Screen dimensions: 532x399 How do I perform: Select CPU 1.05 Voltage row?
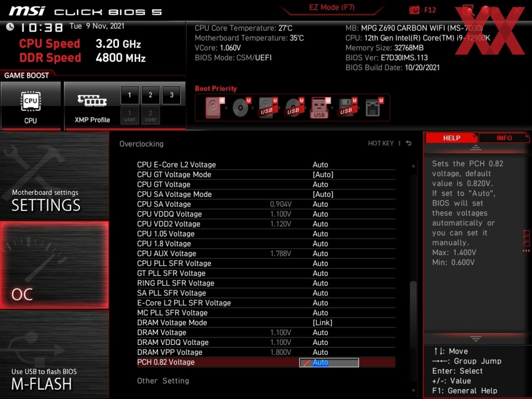click(x=266, y=234)
